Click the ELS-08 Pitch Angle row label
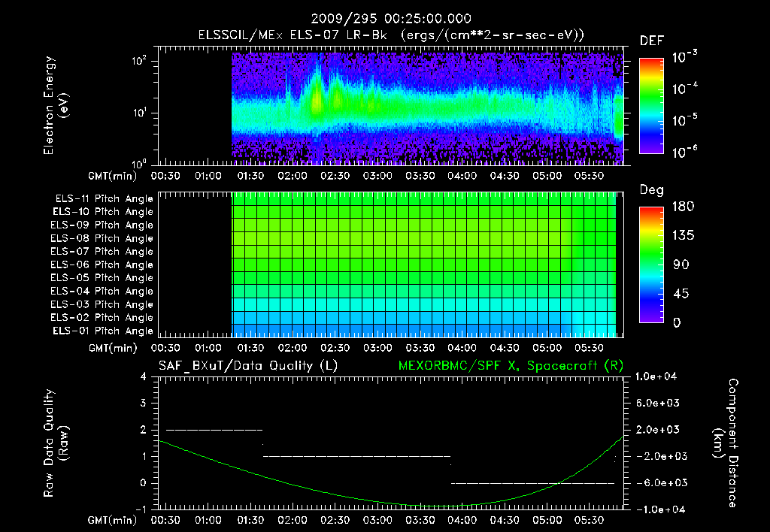Screen dimensions: 770x532 [x=102, y=238]
